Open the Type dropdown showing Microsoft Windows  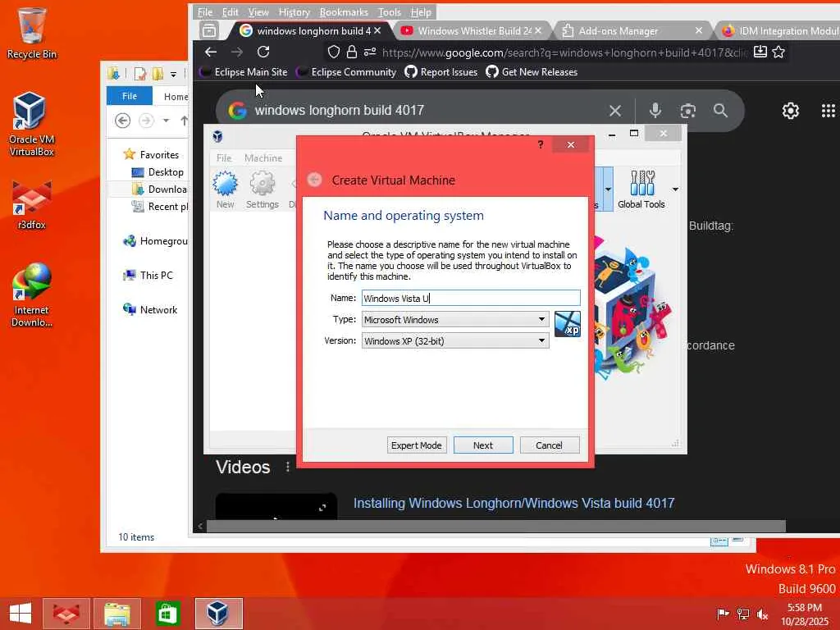454,320
